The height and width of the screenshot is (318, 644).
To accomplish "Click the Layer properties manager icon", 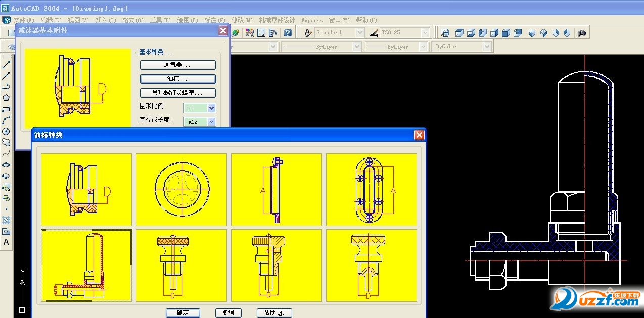I will tap(11, 47).
